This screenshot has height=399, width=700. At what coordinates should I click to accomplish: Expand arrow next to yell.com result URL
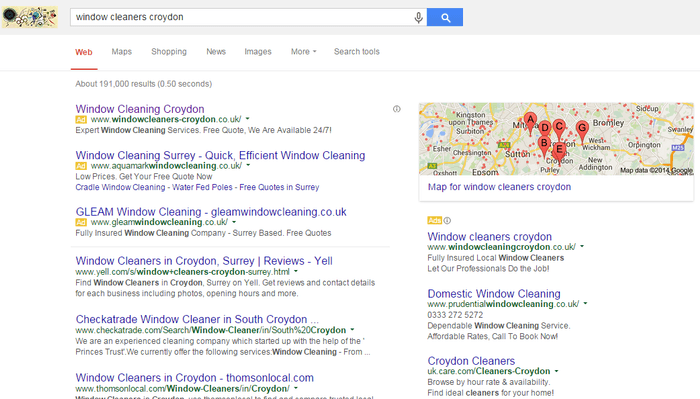coord(296,272)
